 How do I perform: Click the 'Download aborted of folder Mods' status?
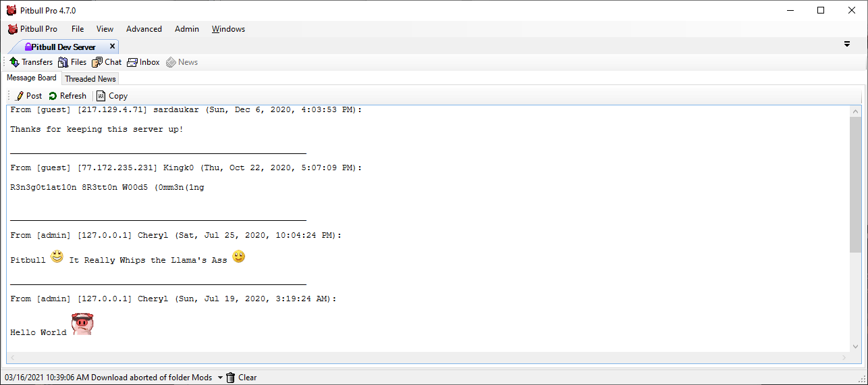pos(151,378)
